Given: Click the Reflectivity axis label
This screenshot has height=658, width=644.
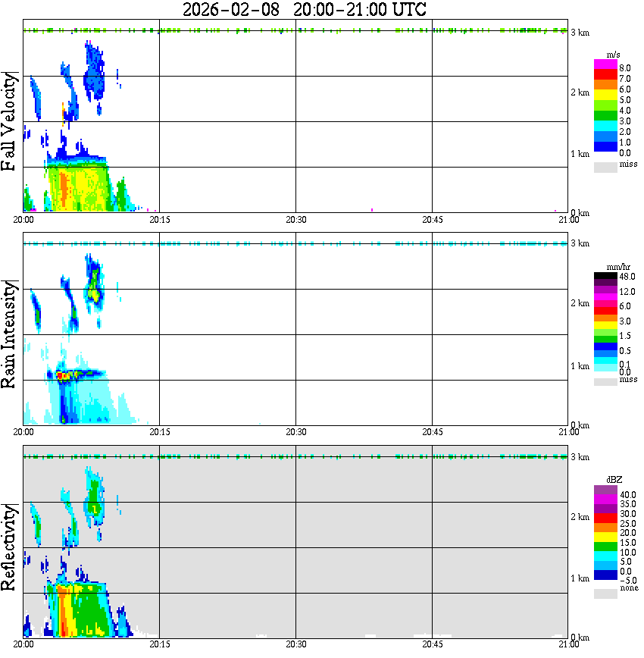Looking at the screenshot, I should [x=8, y=547].
